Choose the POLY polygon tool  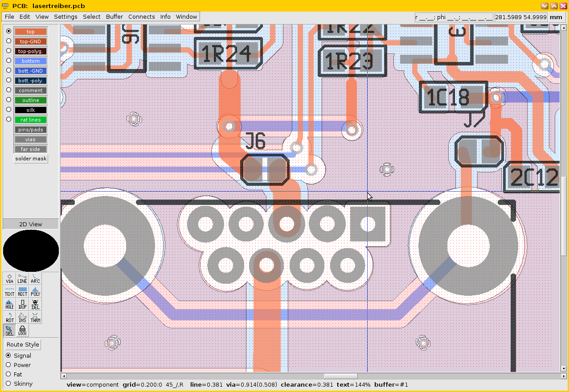tap(35, 292)
